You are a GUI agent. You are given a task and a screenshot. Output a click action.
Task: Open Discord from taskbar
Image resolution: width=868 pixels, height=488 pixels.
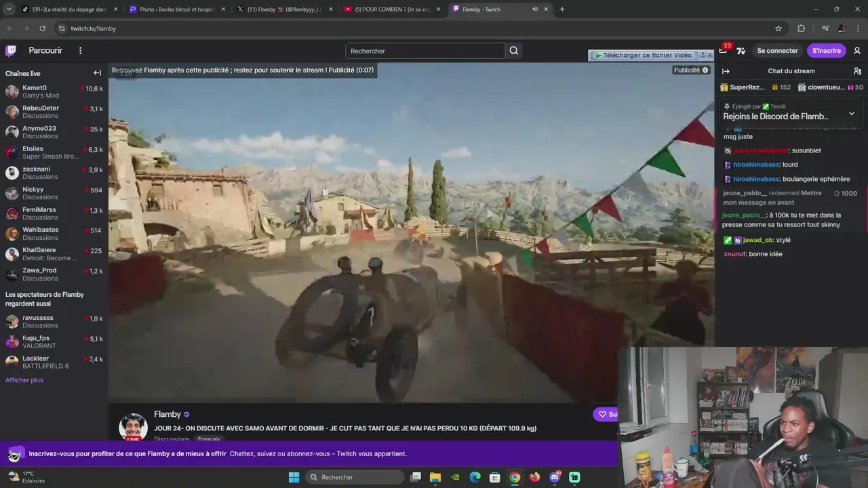pyautogui.click(x=555, y=477)
